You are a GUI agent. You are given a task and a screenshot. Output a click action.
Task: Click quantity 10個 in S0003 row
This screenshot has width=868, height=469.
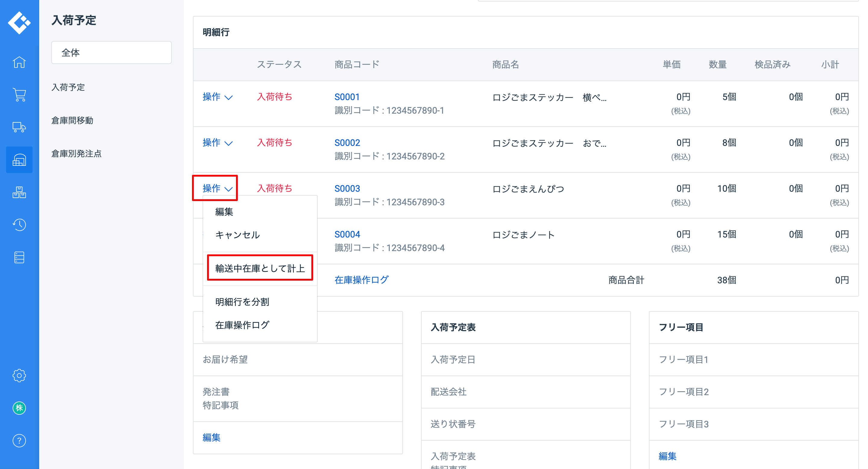click(x=726, y=189)
